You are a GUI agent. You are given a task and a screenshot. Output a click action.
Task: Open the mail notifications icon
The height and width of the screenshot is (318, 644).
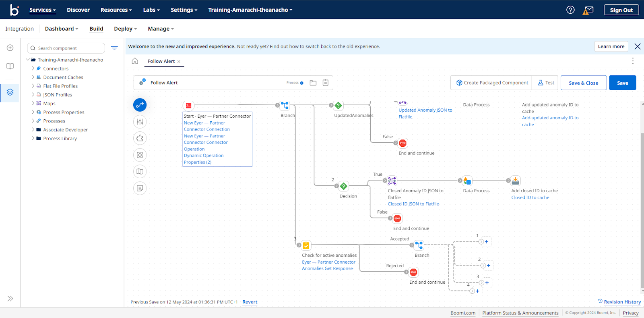(588, 10)
